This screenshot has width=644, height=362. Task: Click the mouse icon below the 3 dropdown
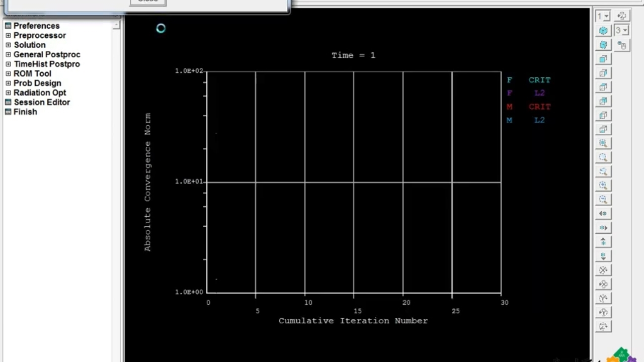(x=622, y=45)
